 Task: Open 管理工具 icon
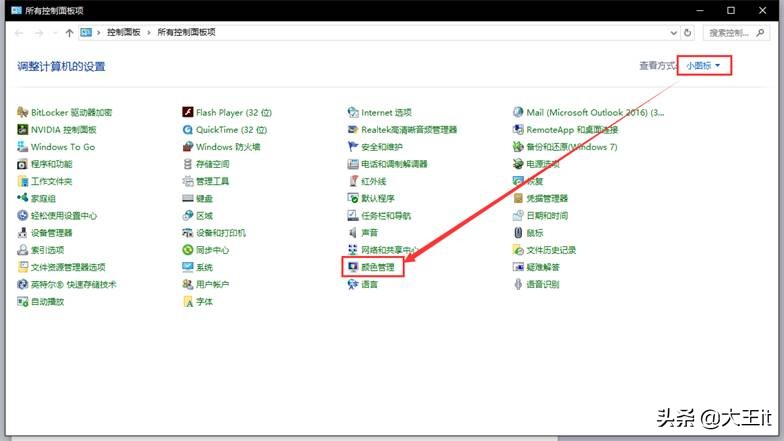coord(188,181)
